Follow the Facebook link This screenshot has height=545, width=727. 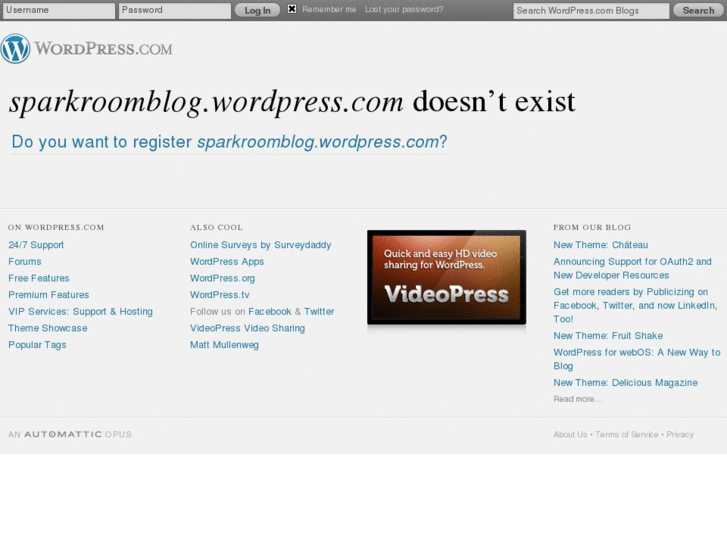pyautogui.click(x=270, y=312)
